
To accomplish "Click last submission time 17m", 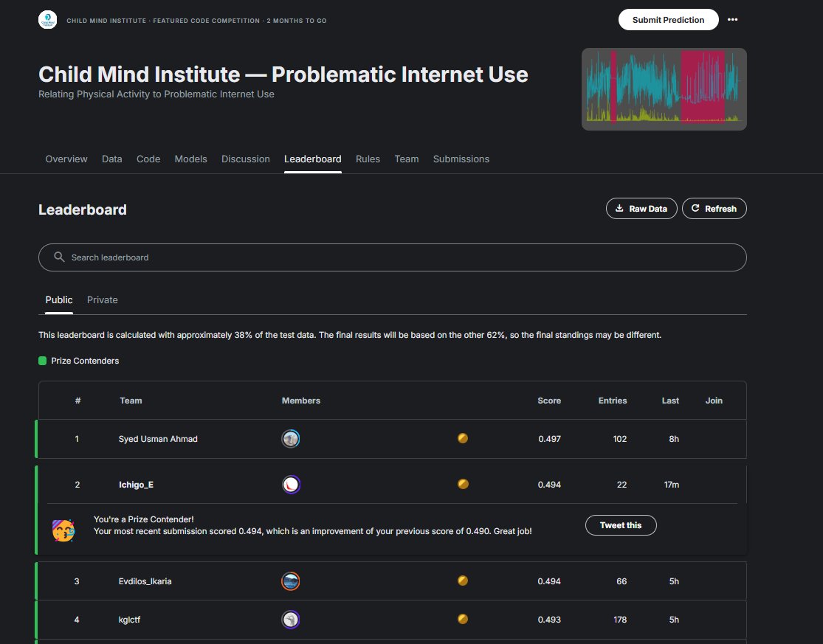I will pyautogui.click(x=671, y=485).
